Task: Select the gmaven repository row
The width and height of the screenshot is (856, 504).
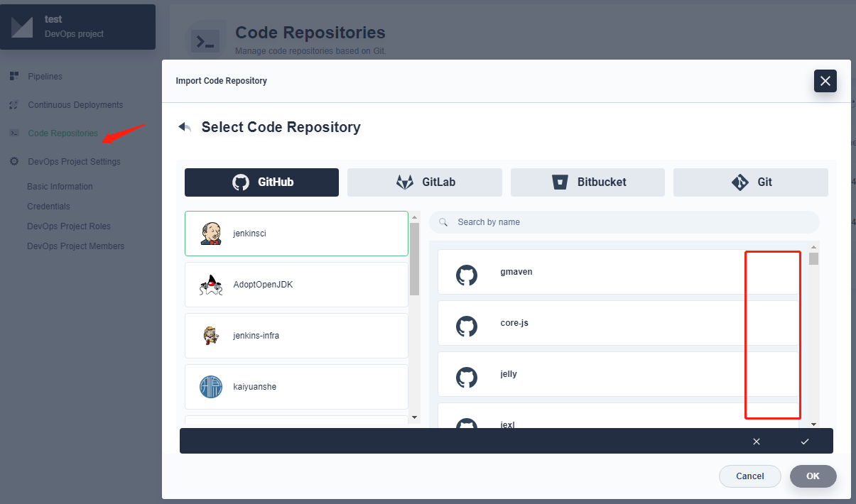Action: (x=619, y=272)
